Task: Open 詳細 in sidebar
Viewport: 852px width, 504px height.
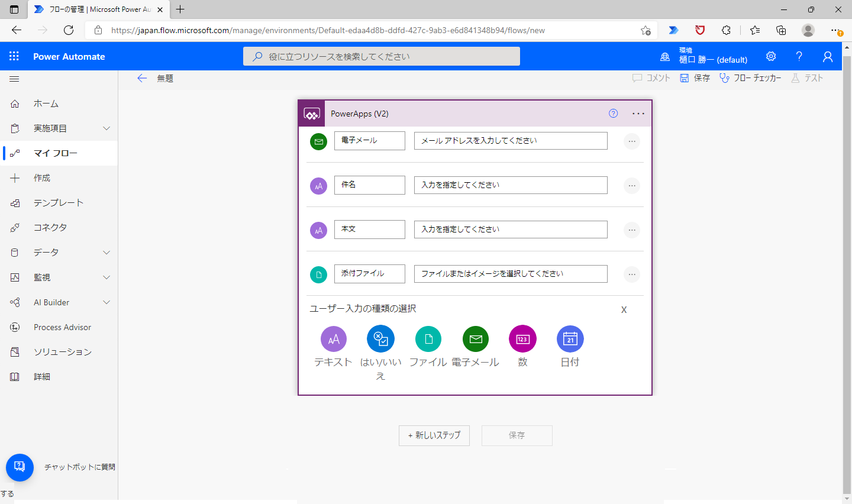Action: (x=59, y=377)
